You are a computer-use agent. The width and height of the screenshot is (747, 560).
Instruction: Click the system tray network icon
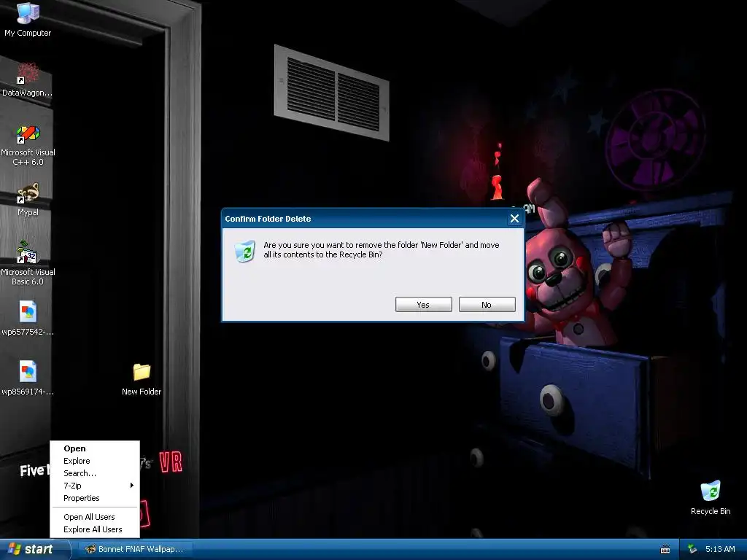692,549
